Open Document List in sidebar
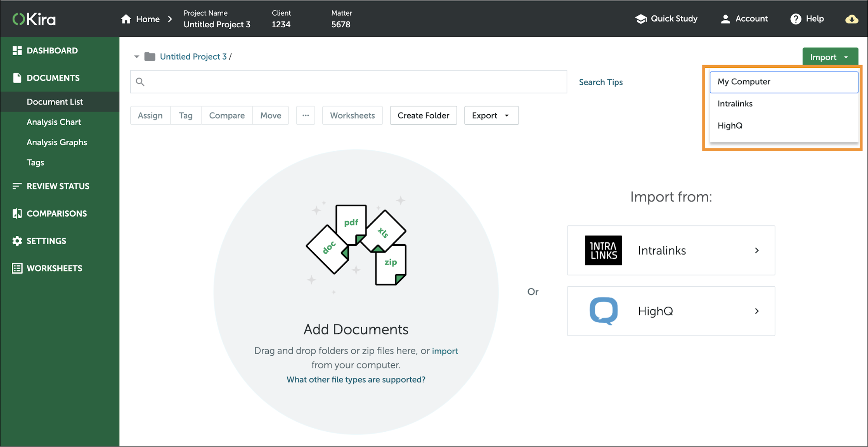The width and height of the screenshot is (868, 447). [x=60, y=102]
